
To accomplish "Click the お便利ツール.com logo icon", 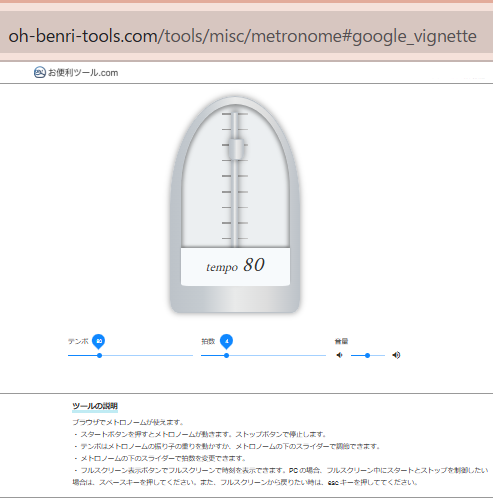I will (x=40, y=72).
